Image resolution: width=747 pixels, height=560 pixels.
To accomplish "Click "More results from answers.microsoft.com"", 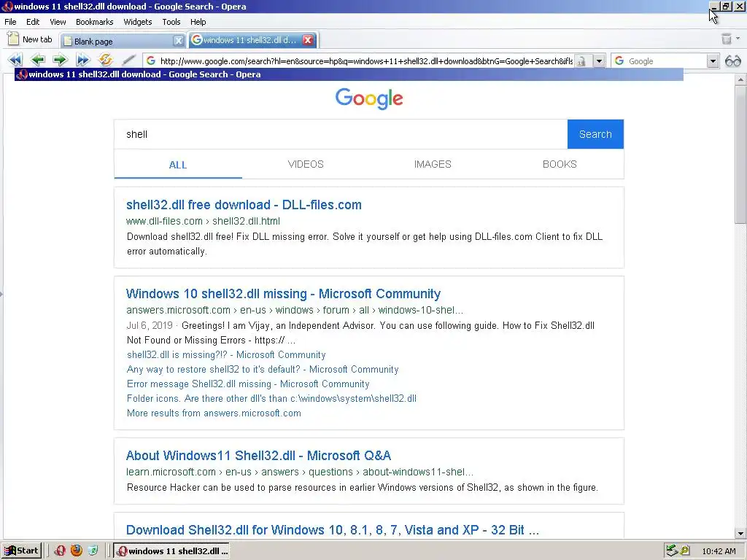I will [214, 413].
